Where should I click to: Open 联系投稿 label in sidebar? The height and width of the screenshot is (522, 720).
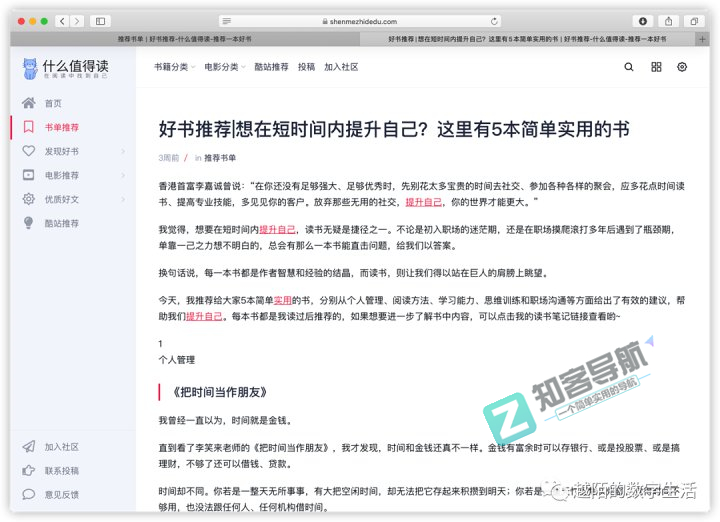click(x=62, y=471)
